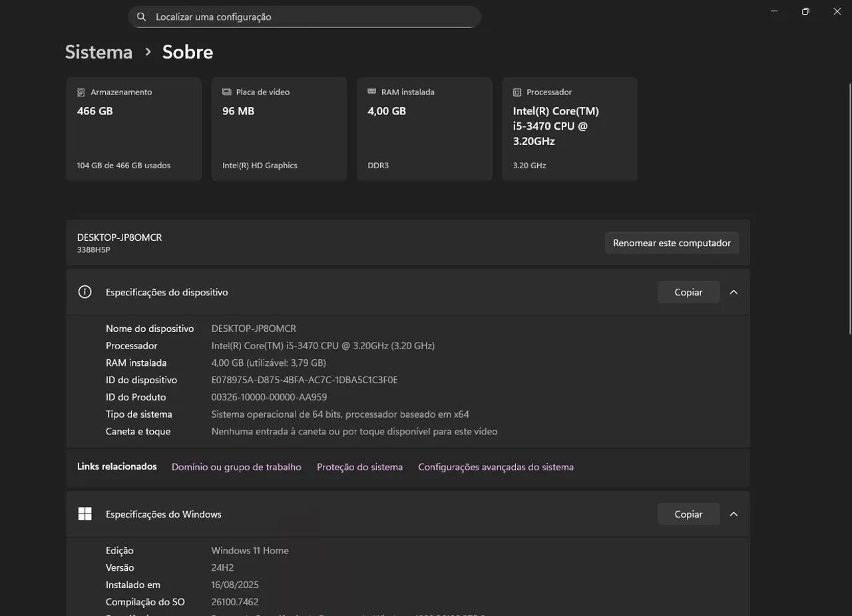The height and width of the screenshot is (616, 852).
Task: Click the vertical scrollbar thumb
Action: click(x=849, y=208)
